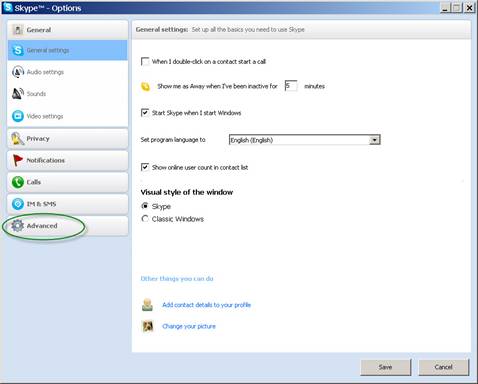Click the Advanced gear icon

pyautogui.click(x=17, y=226)
